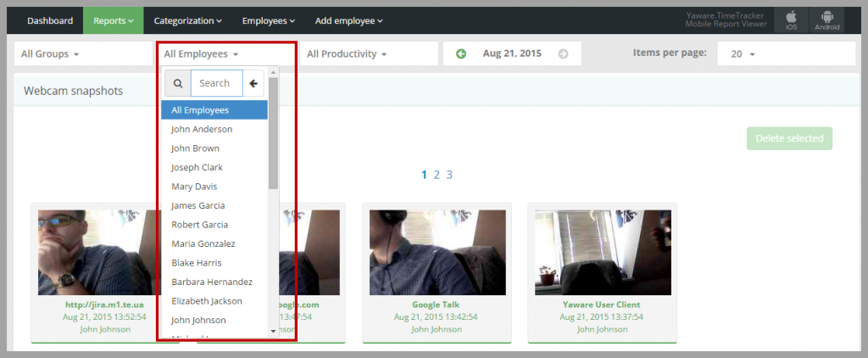
Task: Select Mary Davis from the list
Action: coord(214,186)
